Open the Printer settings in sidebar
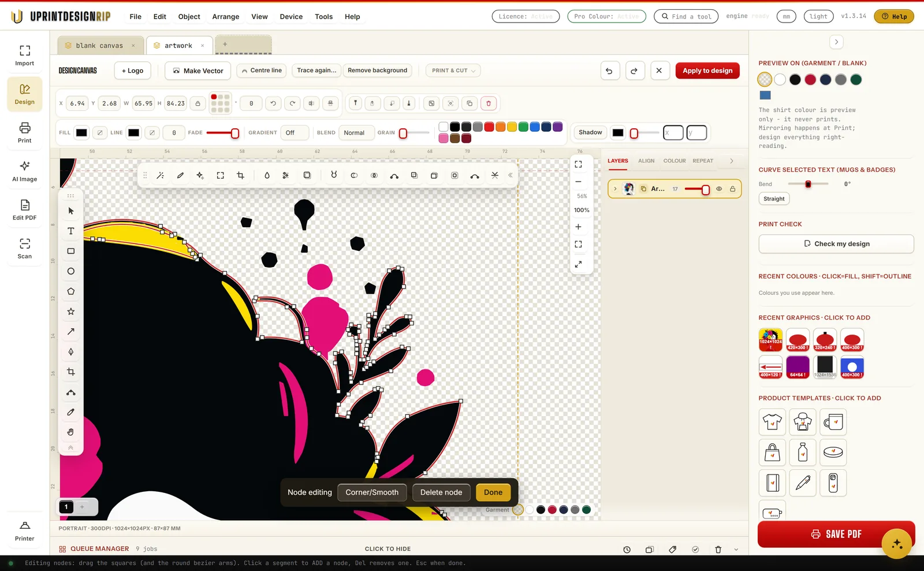This screenshot has width=924, height=571. click(25, 531)
